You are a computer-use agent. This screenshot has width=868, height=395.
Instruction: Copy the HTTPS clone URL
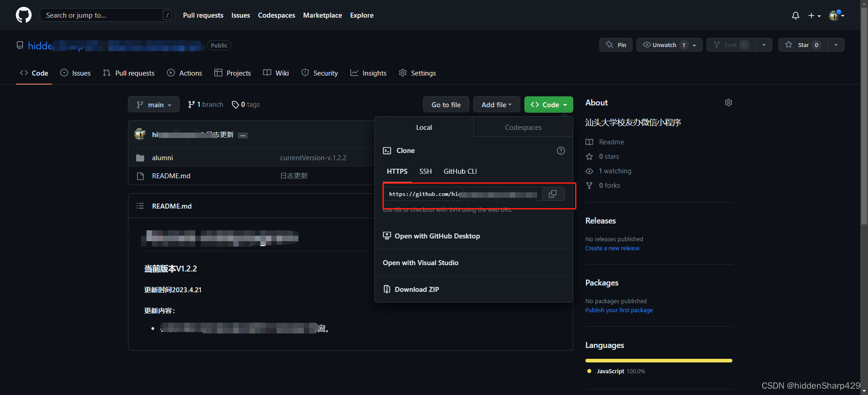tap(552, 194)
